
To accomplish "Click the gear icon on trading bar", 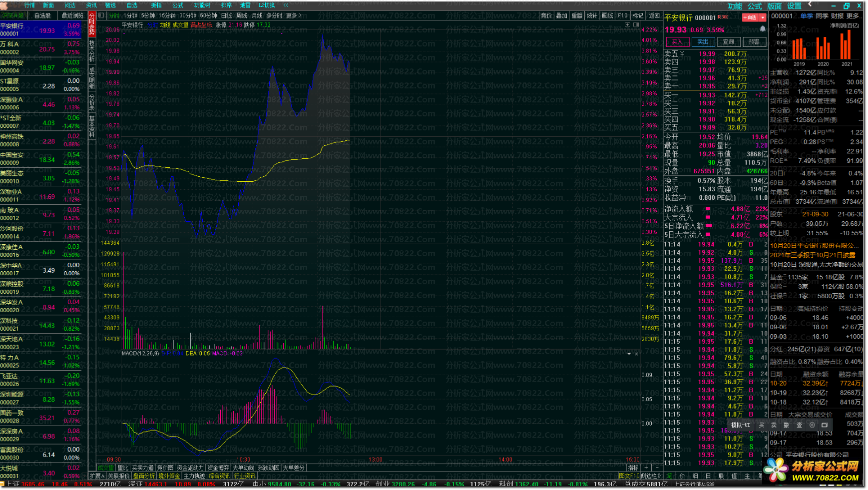I will [x=812, y=425].
